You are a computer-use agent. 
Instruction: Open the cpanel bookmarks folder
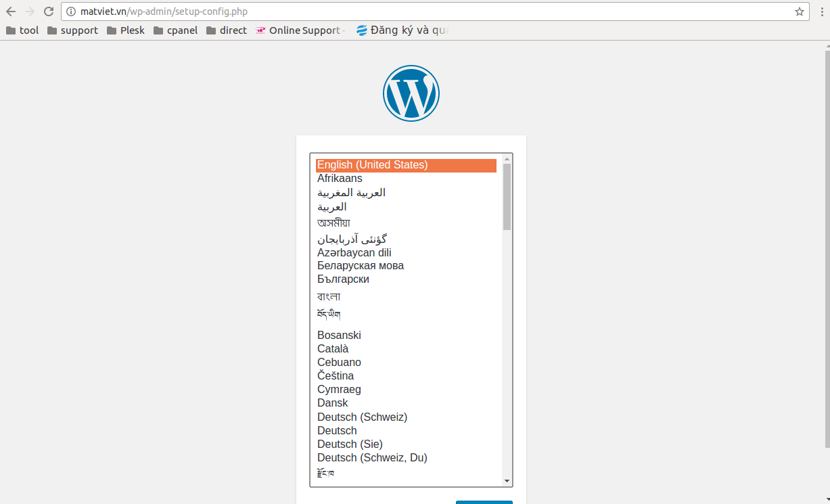[176, 30]
